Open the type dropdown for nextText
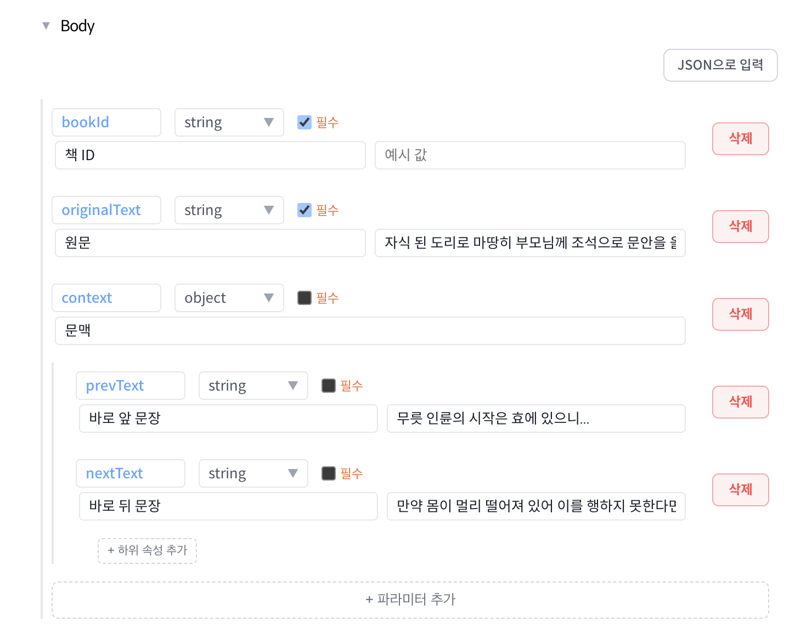Image resolution: width=812 pixels, height=644 pixels. point(253,473)
